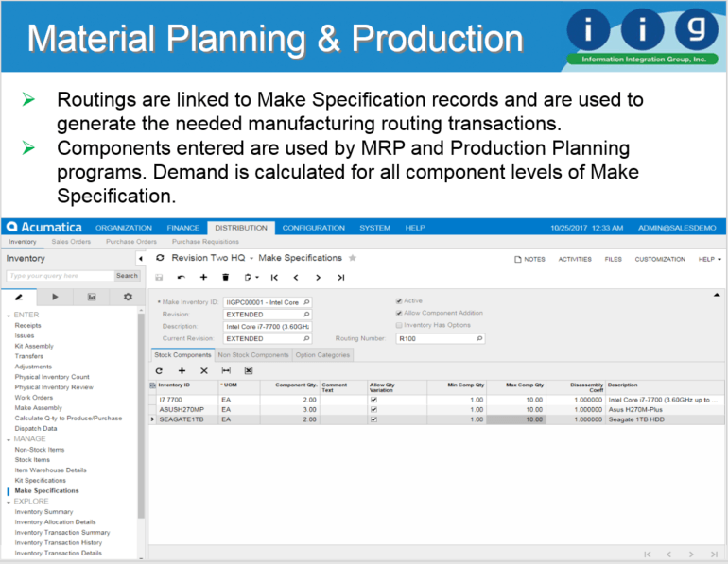728x564 pixels.
Task: Click the Fit to Screen columns icon
Action: (x=226, y=370)
